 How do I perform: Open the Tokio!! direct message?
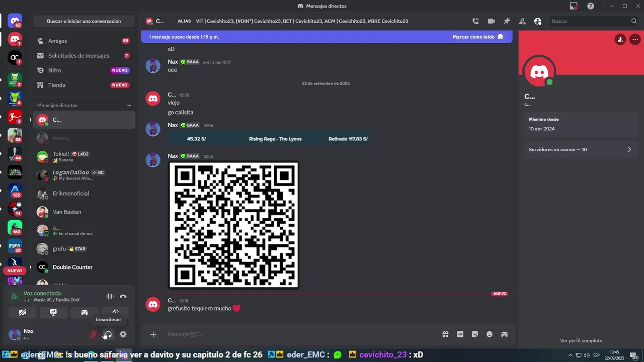[84, 156]
